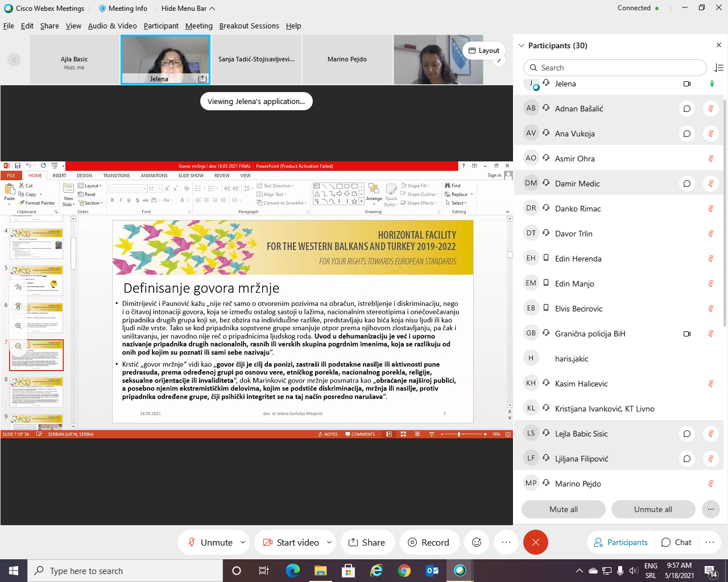The image size is (728, 582).
Task: Click the participant Search field
Action: click(614, 68)
